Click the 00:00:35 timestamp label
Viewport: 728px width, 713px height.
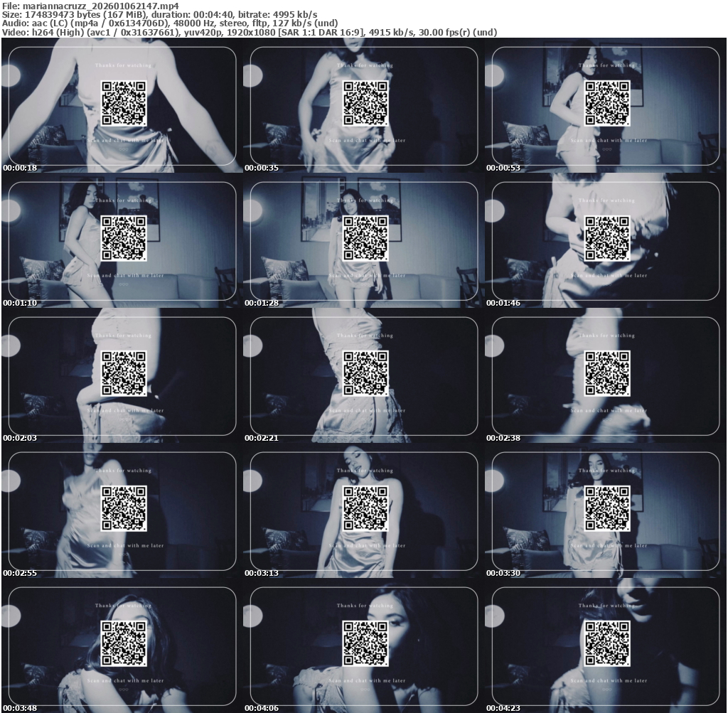pos(262,168)
